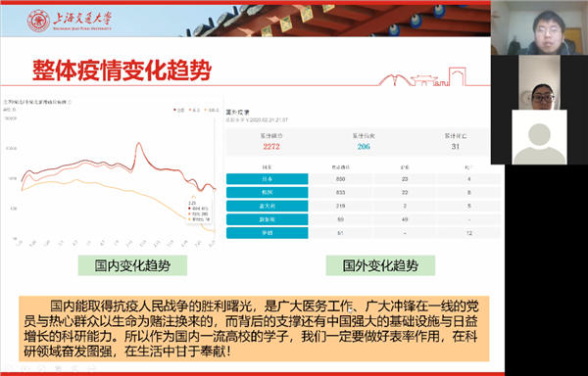Toggle the middle 湖北 legend series
The height and width of the screenshot is (376, 588).
pyautogui.click(x=195, y=110)
